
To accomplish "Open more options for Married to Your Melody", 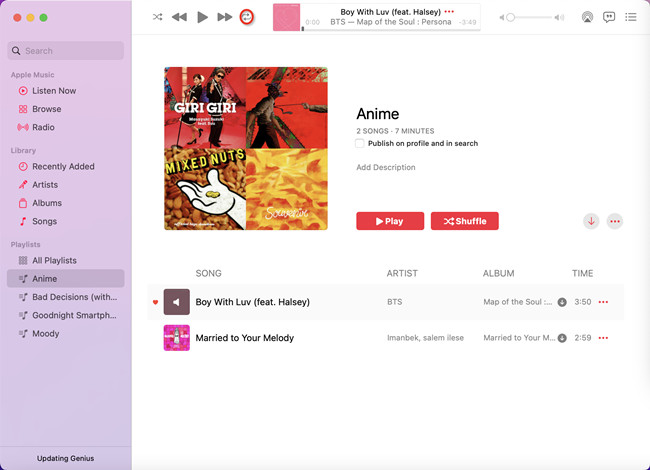I will 603,338.
